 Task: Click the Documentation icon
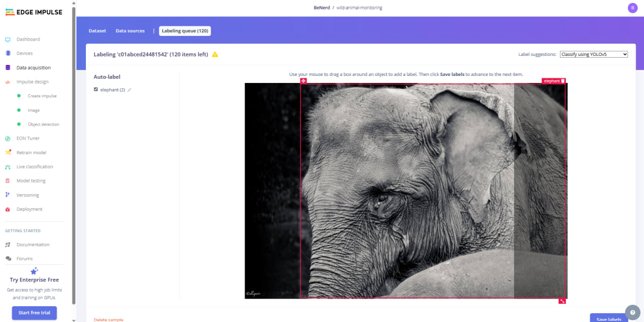point(8,245)
